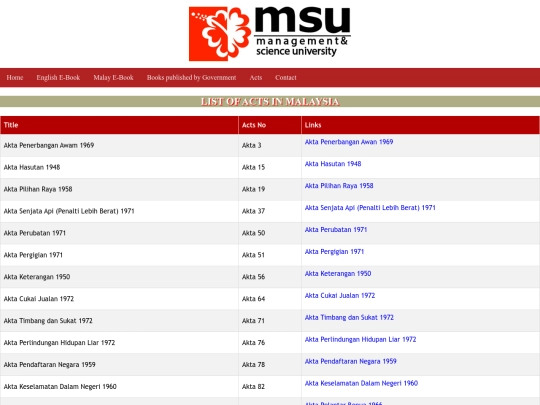Open link Akta Penerbangan Awan 1969
The height and width of the screenshot is (405, 540).
(x=349, y=142)
